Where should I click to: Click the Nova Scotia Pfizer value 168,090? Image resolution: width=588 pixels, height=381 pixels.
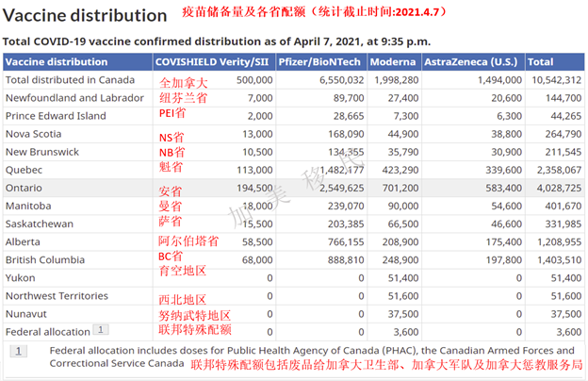click(346, 134)
